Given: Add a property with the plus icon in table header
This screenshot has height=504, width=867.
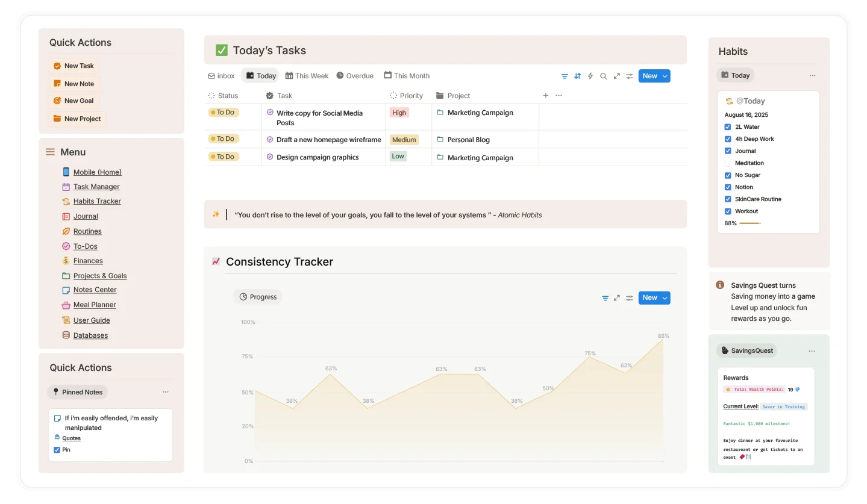Looking at the screenshot, I should tap(546, 95).
